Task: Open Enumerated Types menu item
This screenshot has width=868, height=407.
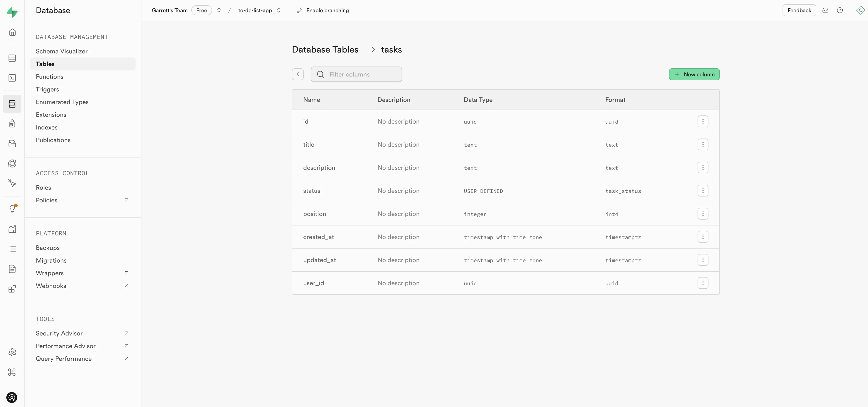Action: point(62,102)
